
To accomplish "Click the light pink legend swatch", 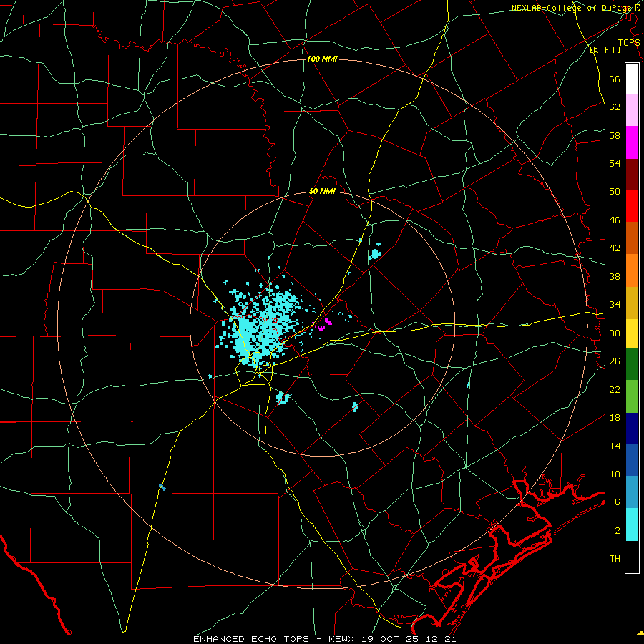I will (632, 110).
